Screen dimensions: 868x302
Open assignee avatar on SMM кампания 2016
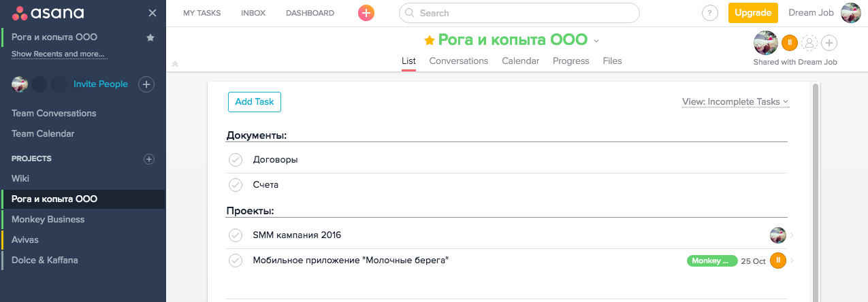coord(778,235)
